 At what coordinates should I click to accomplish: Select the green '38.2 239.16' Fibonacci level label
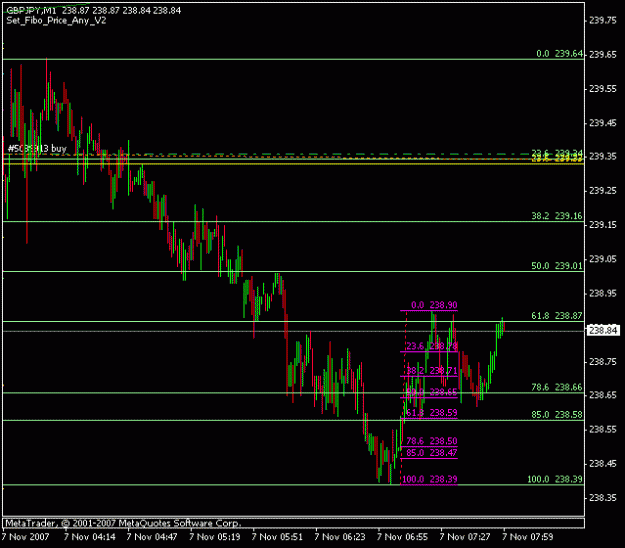(x=557, y=216)
